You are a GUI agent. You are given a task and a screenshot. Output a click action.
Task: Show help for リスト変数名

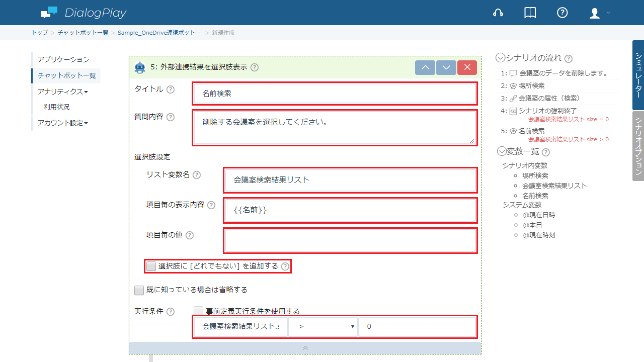[197, 175]
